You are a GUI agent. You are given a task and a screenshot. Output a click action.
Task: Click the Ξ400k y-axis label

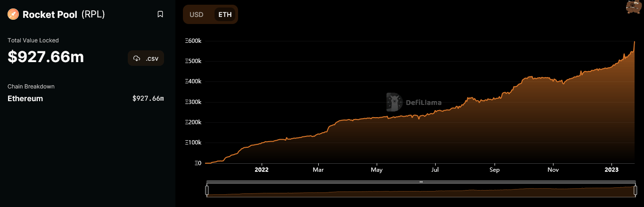194,81
